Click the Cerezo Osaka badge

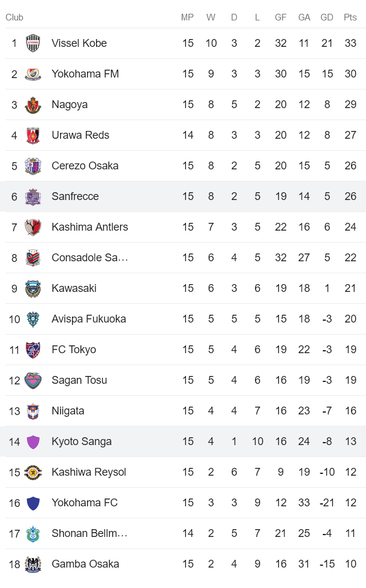(x=33, y=165)
